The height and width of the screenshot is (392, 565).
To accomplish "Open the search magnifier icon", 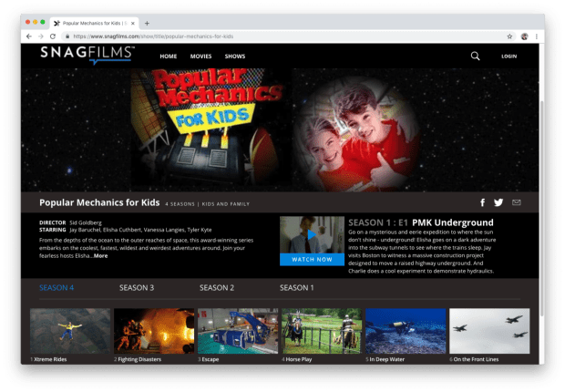I will (476, 56).
